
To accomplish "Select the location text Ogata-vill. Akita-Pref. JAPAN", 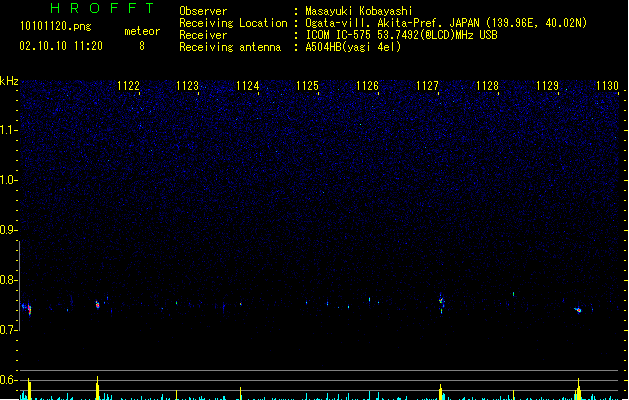I will pyautogui.click(x=392, y=23).
